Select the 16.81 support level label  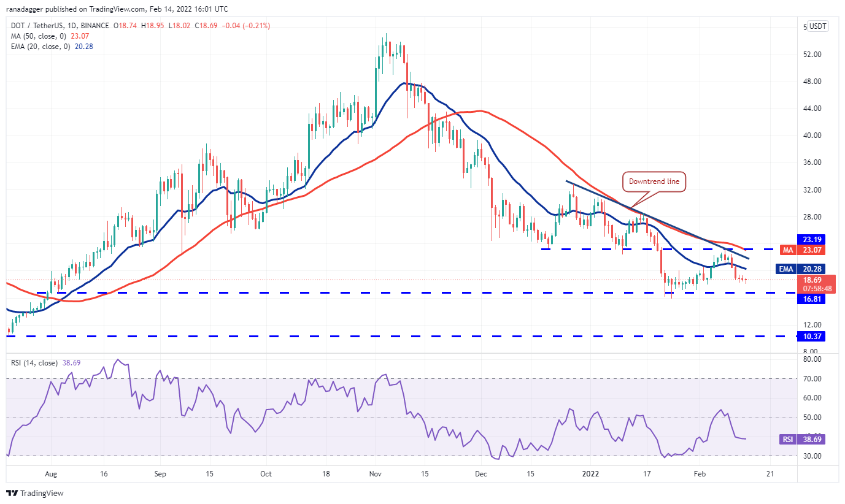tap(810, 299)
